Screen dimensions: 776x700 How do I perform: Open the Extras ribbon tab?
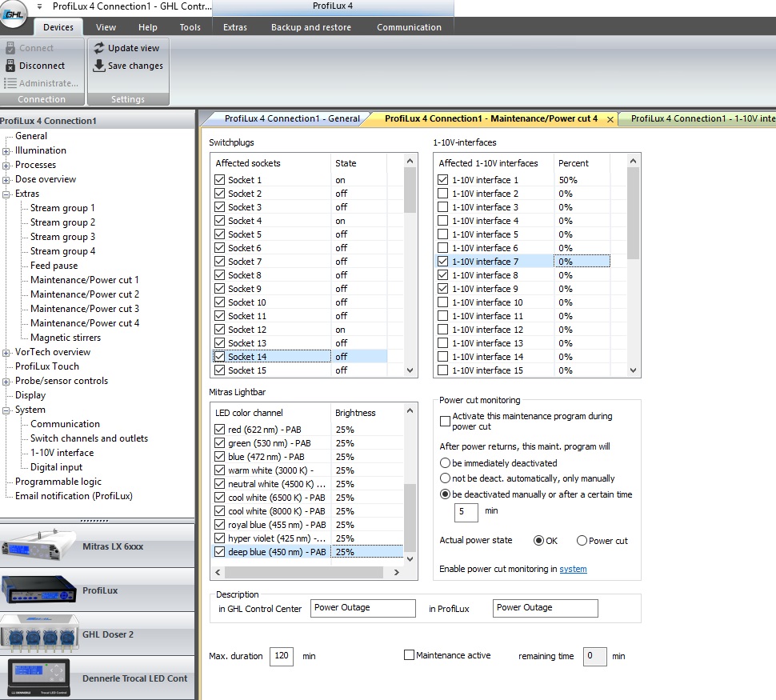click(x=235, y=27)
